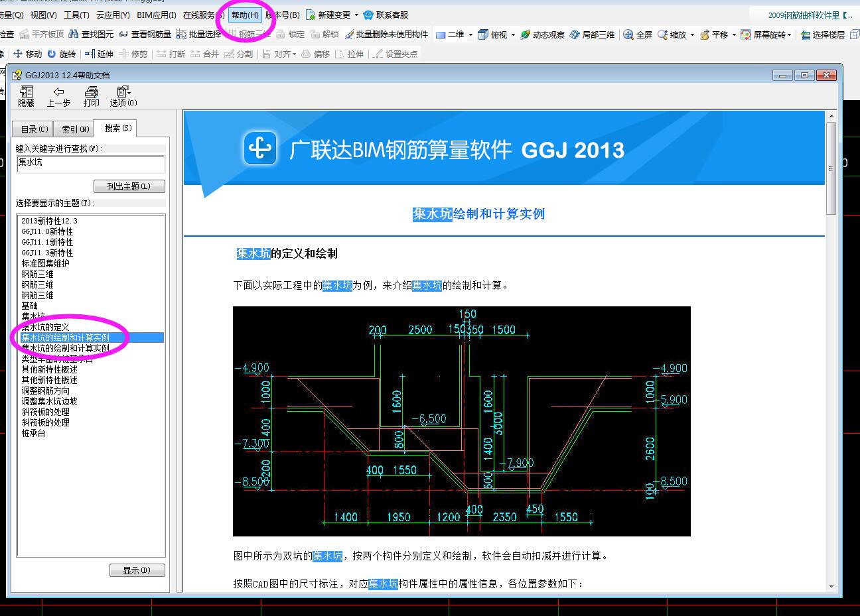The image size is (860, 616).
Task: Expand the 屏幕旋转 dropdown arrow
Action: coord(790,35)
